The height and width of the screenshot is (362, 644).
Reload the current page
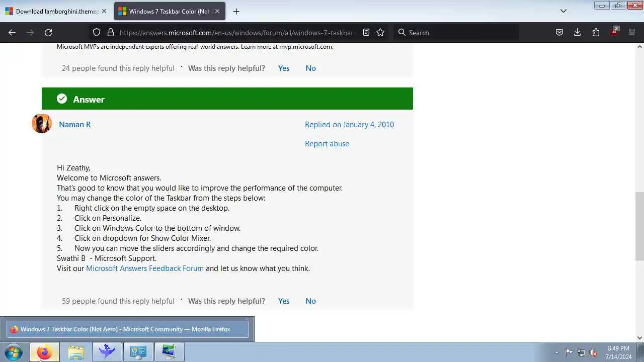48,32
